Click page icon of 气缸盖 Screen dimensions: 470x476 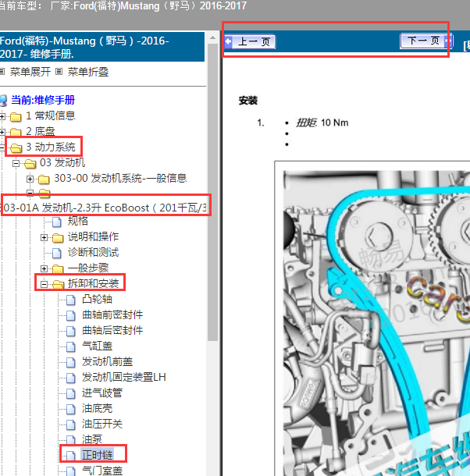click(71, 346)
